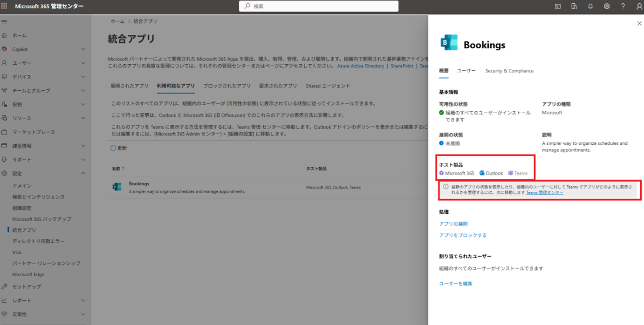Click the Bookings logo in the details panel

click(449, 42)
